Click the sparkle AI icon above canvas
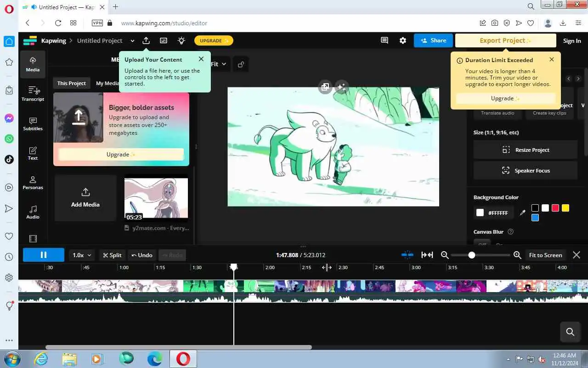The height and width of the screenshot is (368, 588). pyautogui.click(x=341, y=87)
